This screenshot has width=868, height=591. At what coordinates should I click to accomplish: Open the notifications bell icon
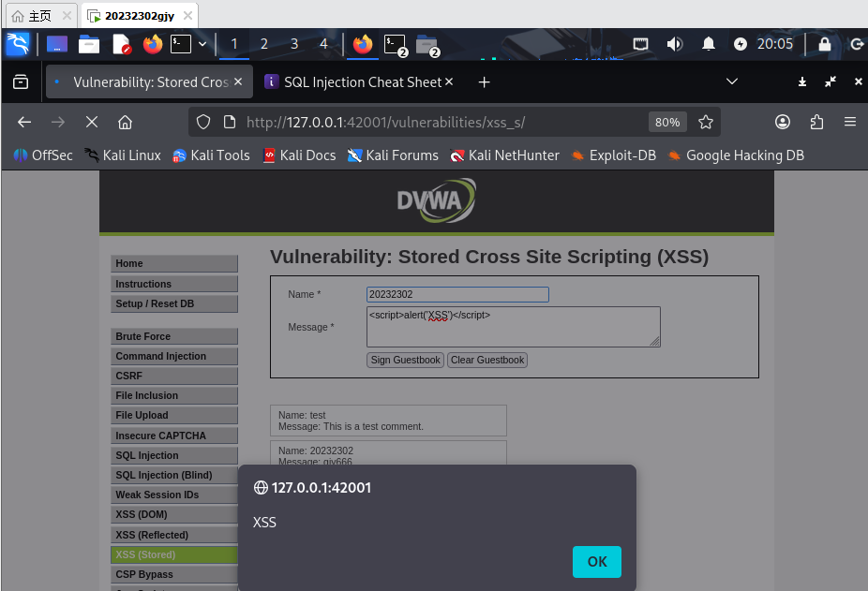tap(708, 44)
